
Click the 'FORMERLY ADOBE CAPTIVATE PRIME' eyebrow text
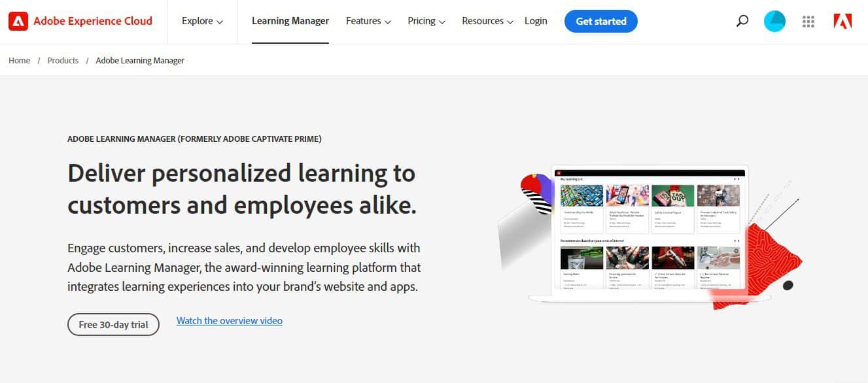point(249,139)
